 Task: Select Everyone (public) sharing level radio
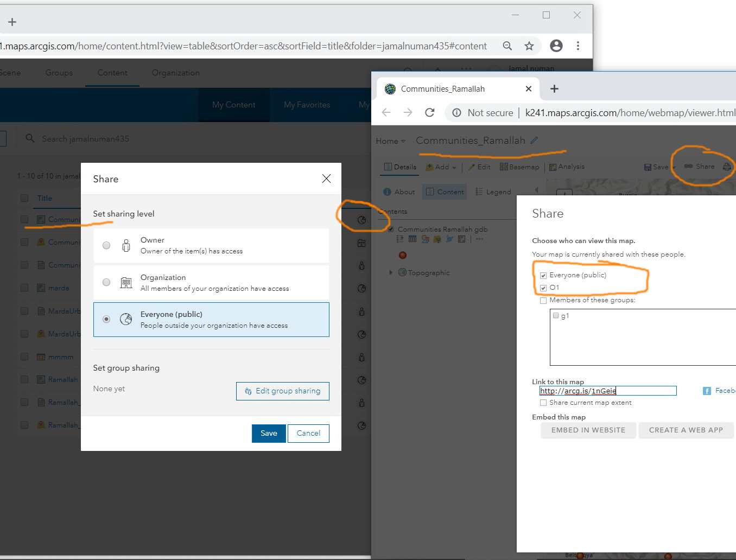[x=106, y=319]
